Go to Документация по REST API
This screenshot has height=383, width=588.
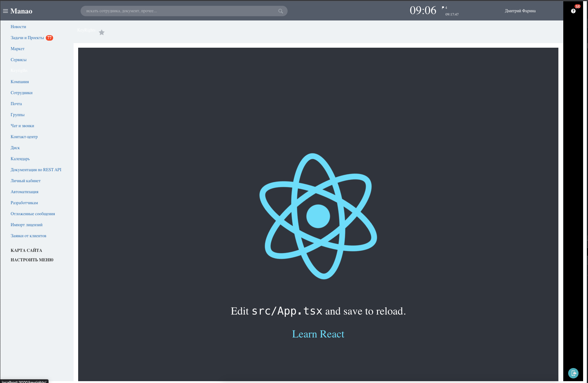pyautogui.click(x=36, y=170)
